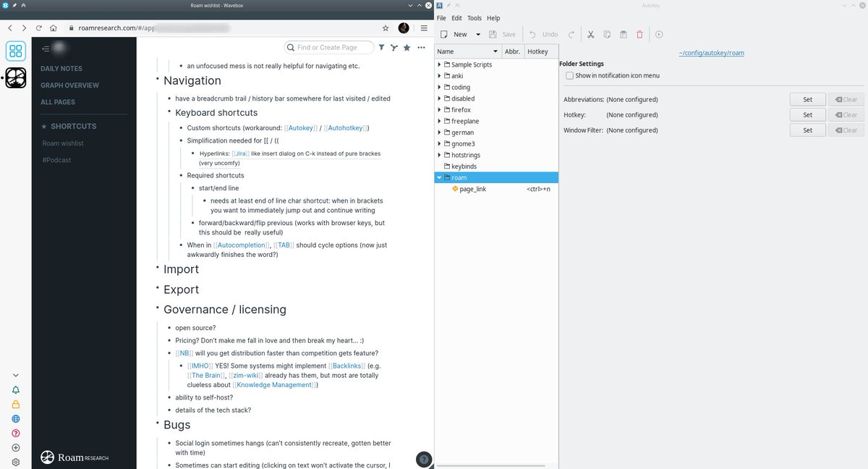Add this Roam page to shortcuts star
The height and width of the screenshot is (469, 868).
point(407,48)
